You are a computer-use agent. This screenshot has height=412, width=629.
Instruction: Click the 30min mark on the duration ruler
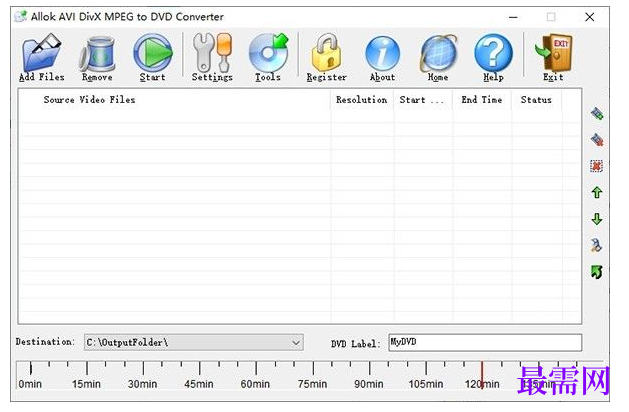point(143,375)
